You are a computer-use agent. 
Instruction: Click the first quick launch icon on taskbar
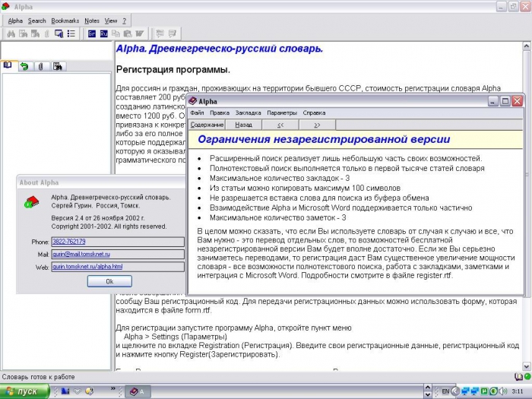65,391
